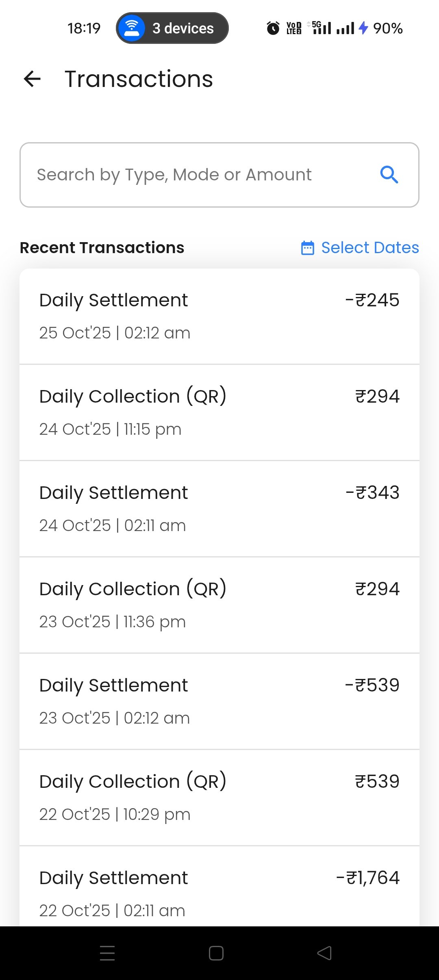Open the 3 devices hotspot indicator
This screenshot has width=439, height=980.
(x=172, y=28)
